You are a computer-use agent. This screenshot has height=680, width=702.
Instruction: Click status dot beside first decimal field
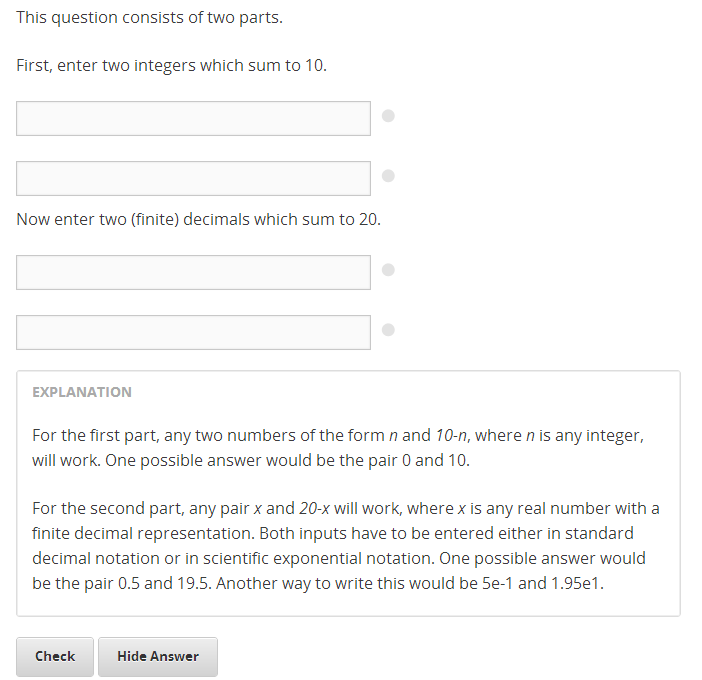[389, 269]
